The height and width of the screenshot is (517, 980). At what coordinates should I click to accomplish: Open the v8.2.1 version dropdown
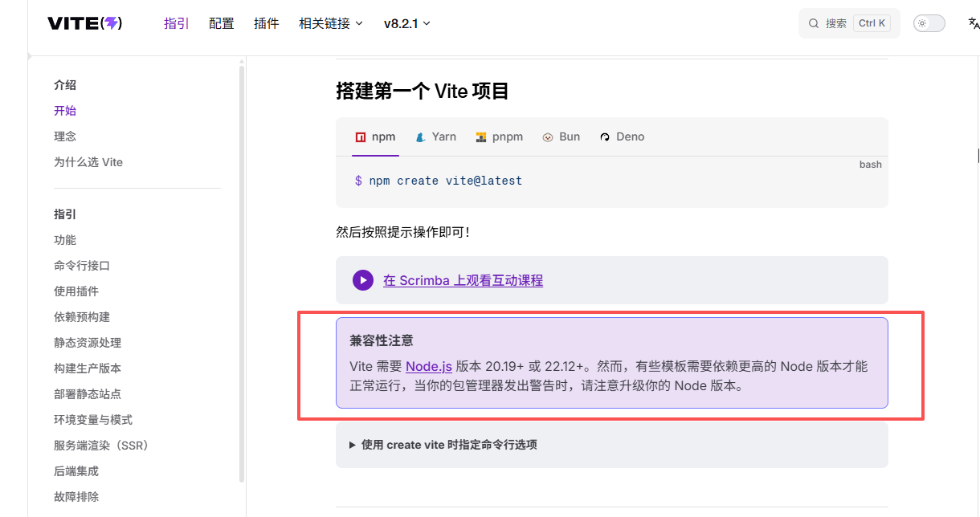click(x=407, y=23)
